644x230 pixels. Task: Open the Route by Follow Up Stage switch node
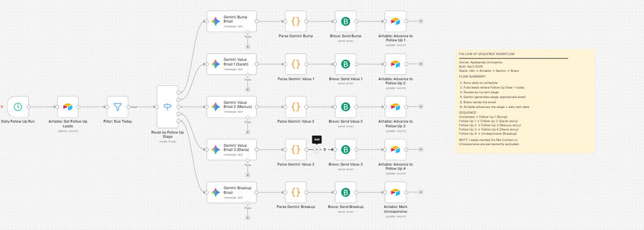pyautogui.click(x=167, y=107)
